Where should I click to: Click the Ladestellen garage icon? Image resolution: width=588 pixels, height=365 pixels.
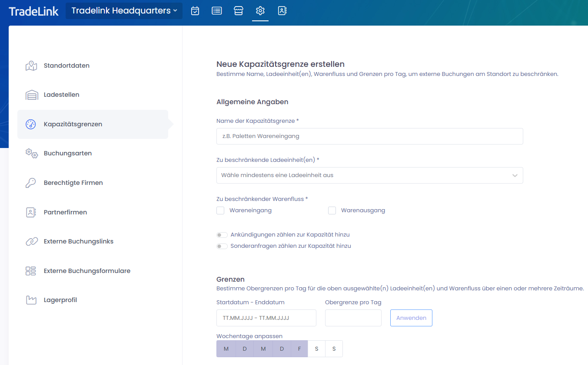31,95
